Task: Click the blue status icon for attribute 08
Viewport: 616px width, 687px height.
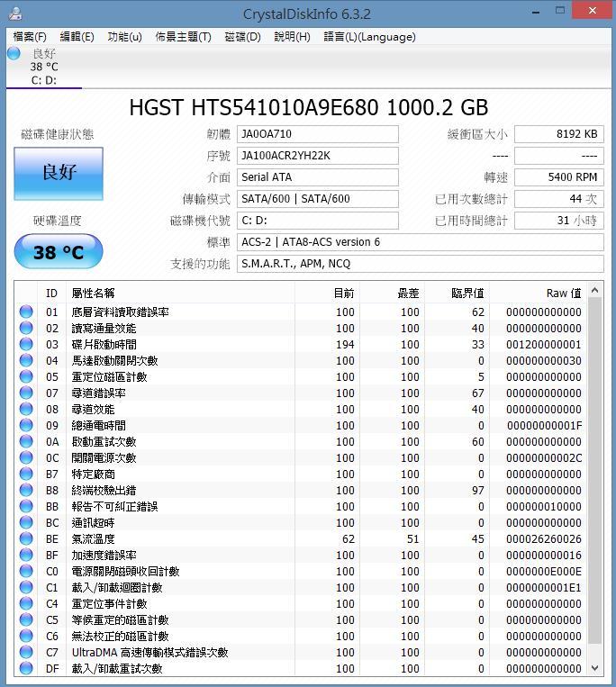Action: (x=26, y=409)
